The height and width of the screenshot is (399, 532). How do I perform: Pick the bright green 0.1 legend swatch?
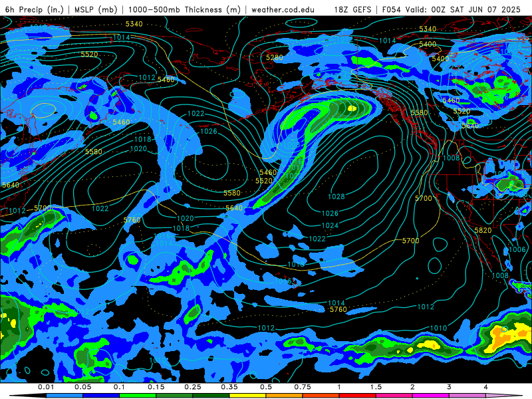(138, 396)
